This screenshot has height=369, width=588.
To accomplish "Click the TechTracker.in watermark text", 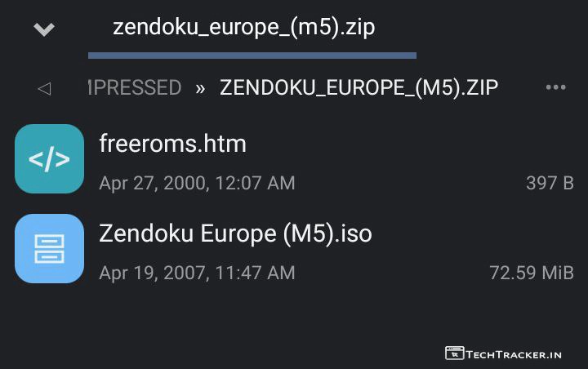I will [514, 354].
